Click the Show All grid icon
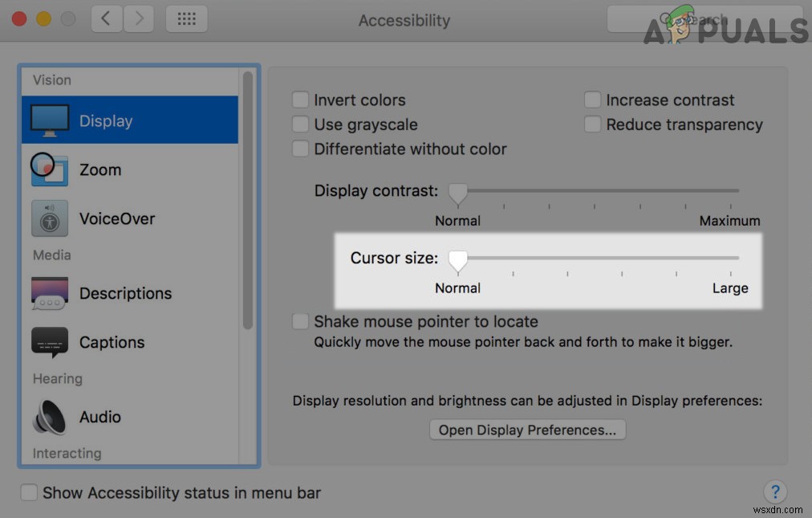The height and width of the screenshot is (518, 812). 186,18
